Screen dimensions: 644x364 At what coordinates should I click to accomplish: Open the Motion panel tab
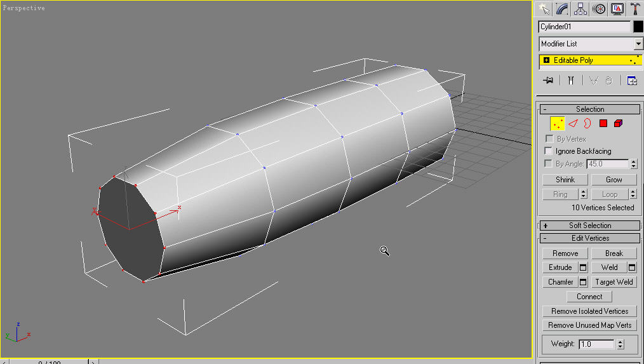click(598, 9)
